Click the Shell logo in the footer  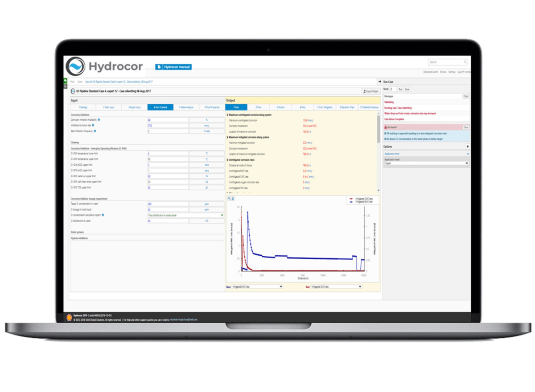(x=69, y=318)
